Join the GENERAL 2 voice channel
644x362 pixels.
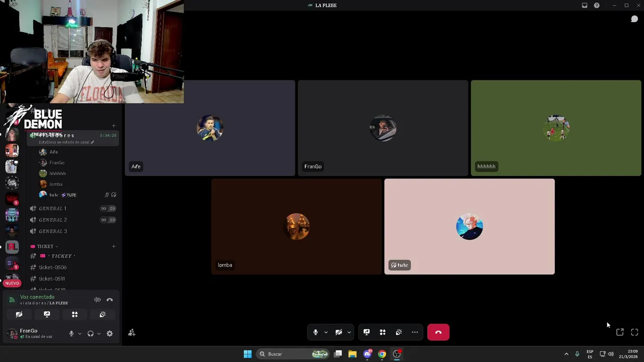(x=72, y=220)
